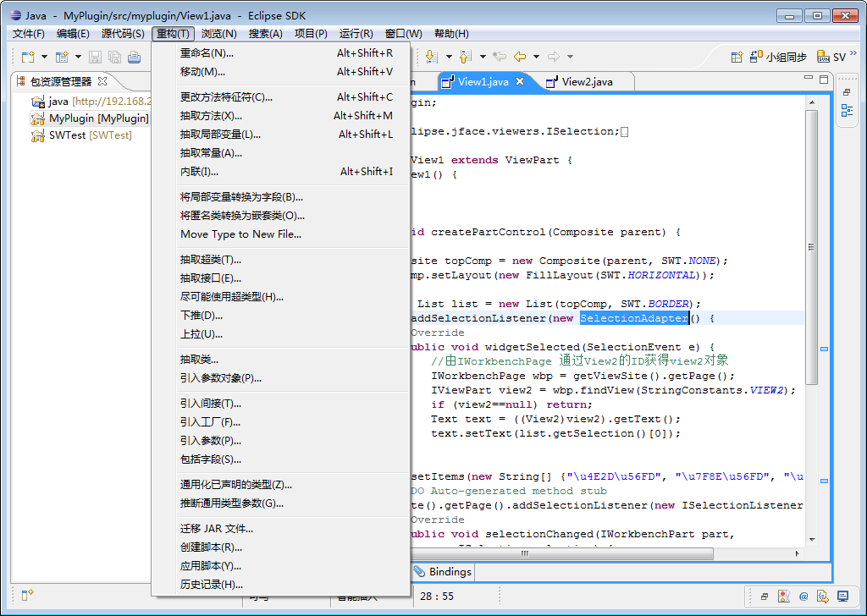Close the View1.java editor tab

pyautogui.click(x=520, y=81)
